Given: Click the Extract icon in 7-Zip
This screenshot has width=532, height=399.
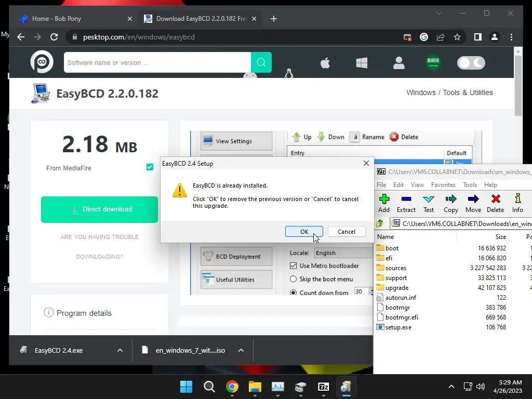Looking at the screenshot, I should [406, 204].
